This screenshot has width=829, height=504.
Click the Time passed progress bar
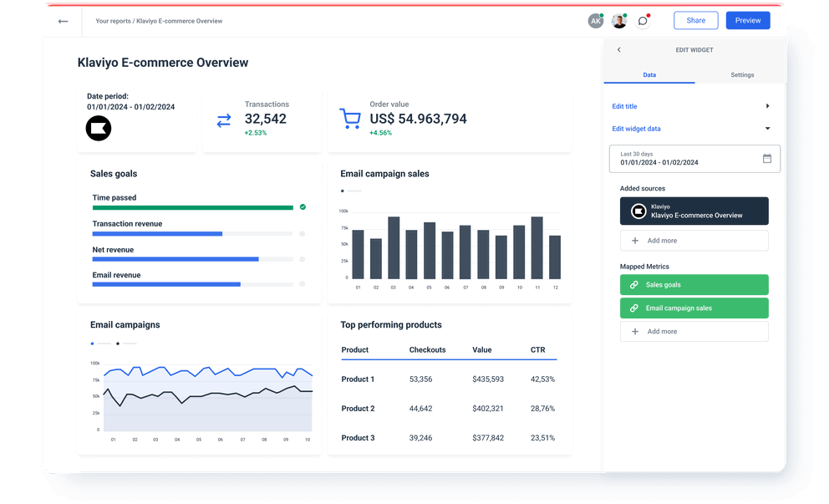(x=192, y=207)
